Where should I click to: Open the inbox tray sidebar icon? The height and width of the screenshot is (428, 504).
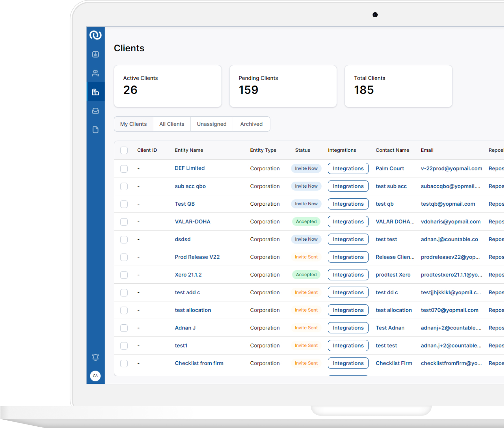(x=96, y=111)
